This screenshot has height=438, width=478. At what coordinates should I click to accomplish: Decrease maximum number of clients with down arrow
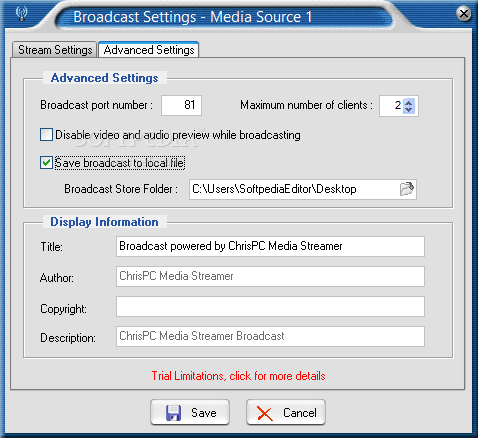(409, 110)
